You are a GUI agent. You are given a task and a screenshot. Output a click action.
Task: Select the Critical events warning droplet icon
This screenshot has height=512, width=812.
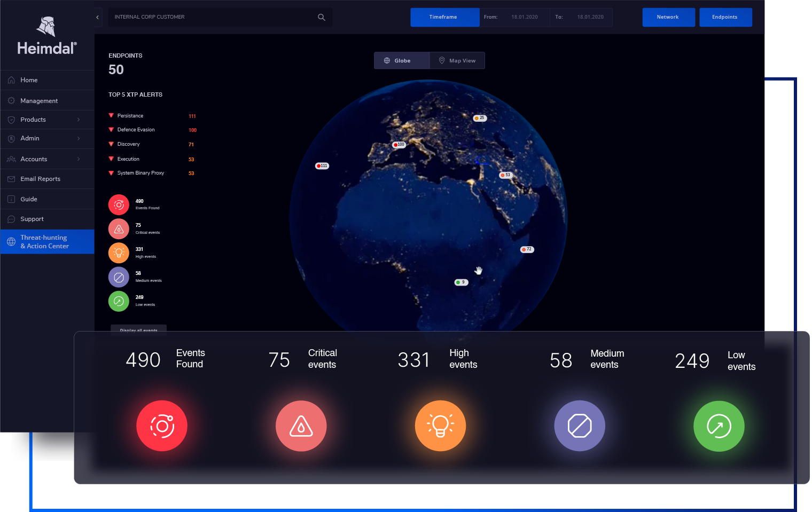[x=301, y=426]
